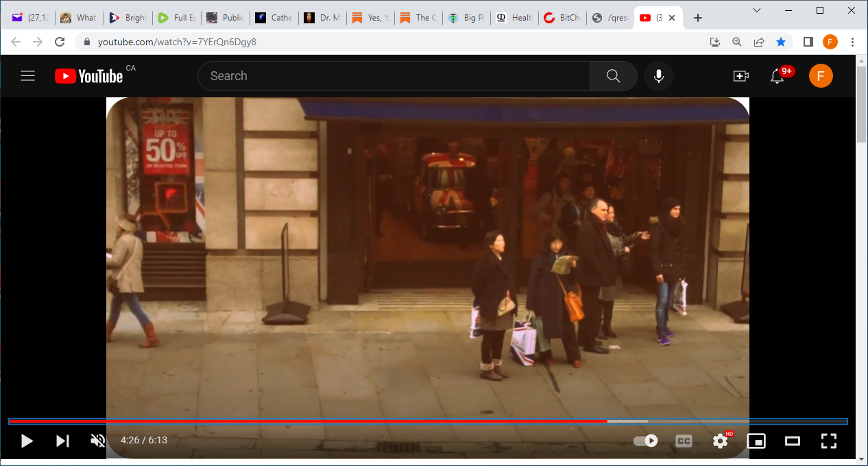Viewport: 868px width, 466px height.
Task: Open the video settings gear
Action: [720, 441]
